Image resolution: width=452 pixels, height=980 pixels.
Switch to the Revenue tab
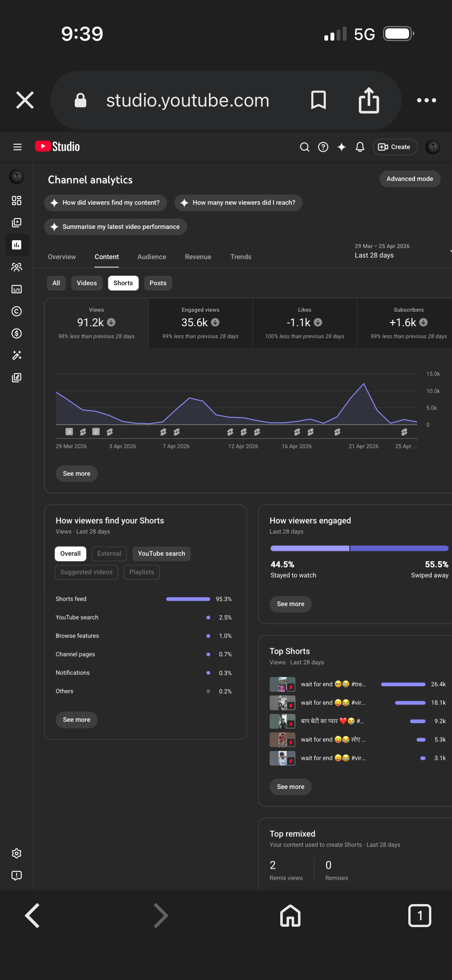(198, 257)
